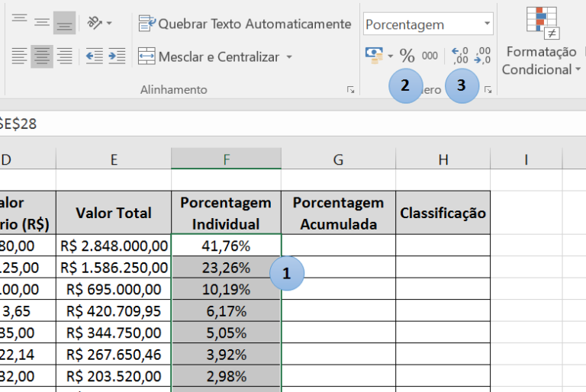The width and height of the screenshot is (586, 392).
Task: Open Alinhamento dialog launcher
Action: [x=350, y=90]
